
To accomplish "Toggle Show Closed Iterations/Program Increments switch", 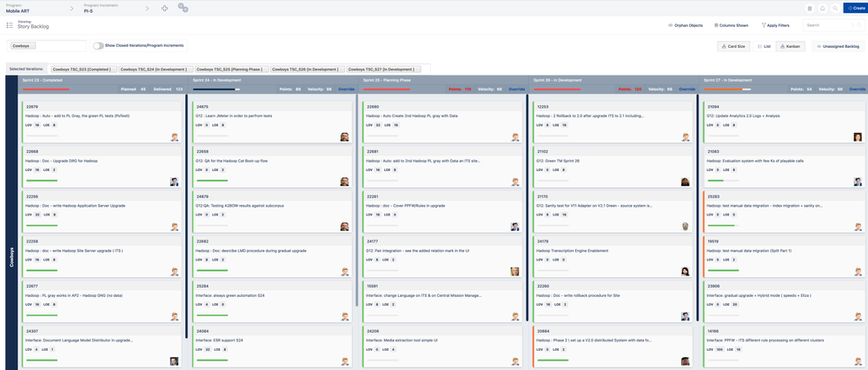I will tap(98, 46).
